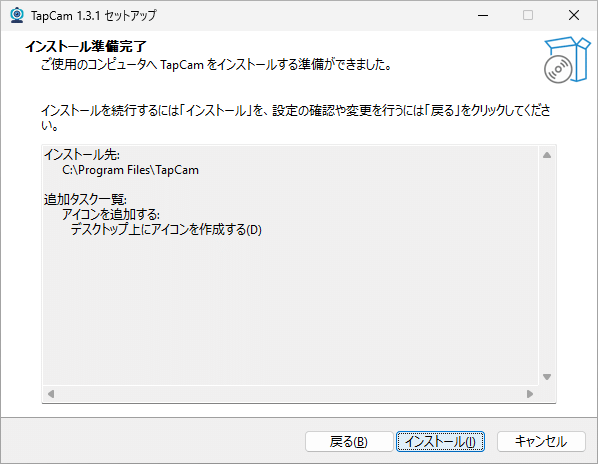Click the TapCam webcam icon in title bar
598x464 pixels.
(x=17, y=15)
